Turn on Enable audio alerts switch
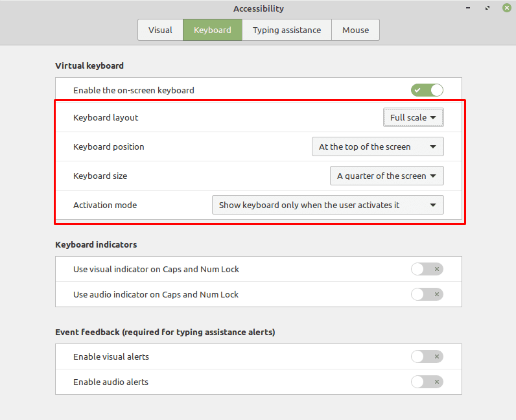This screenshot has width=516, height=420. coord(427,382)
